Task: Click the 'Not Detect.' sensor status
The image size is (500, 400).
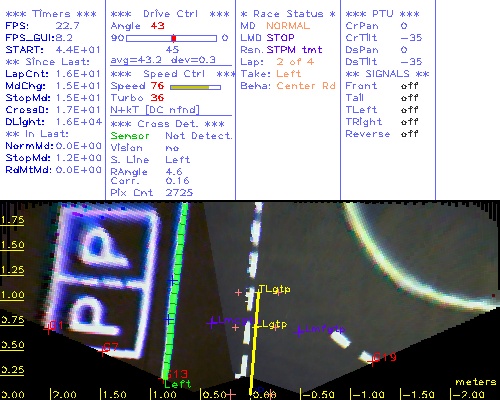Action: click(199, 136)
